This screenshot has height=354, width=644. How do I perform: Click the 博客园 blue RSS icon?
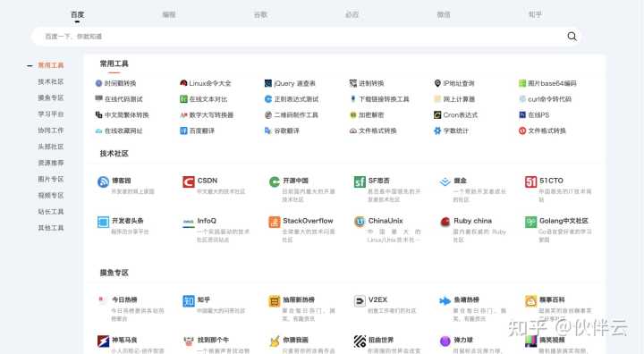coord(103,181)
